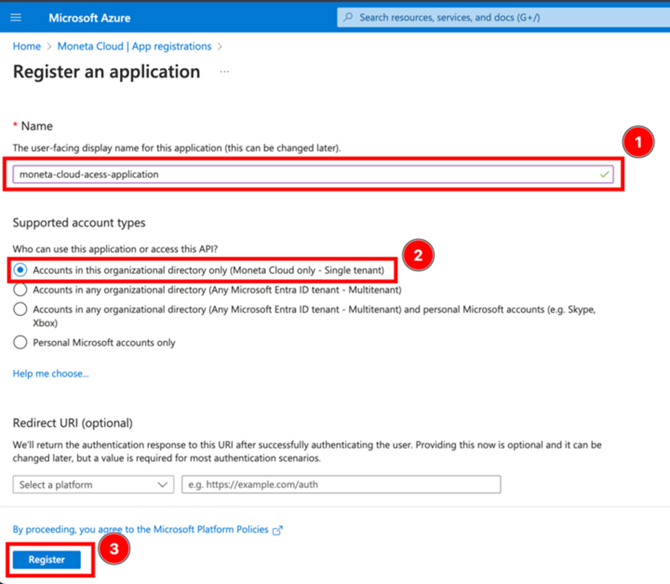This screenshot has width=670, height=584.
Task: Click the Redirect URI input field
Action: pos(340,485)
